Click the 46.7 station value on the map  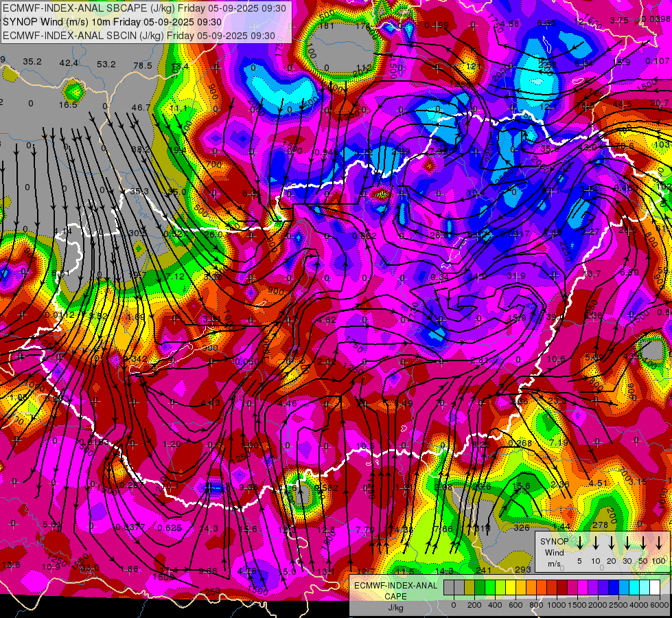tap(141, 107)
